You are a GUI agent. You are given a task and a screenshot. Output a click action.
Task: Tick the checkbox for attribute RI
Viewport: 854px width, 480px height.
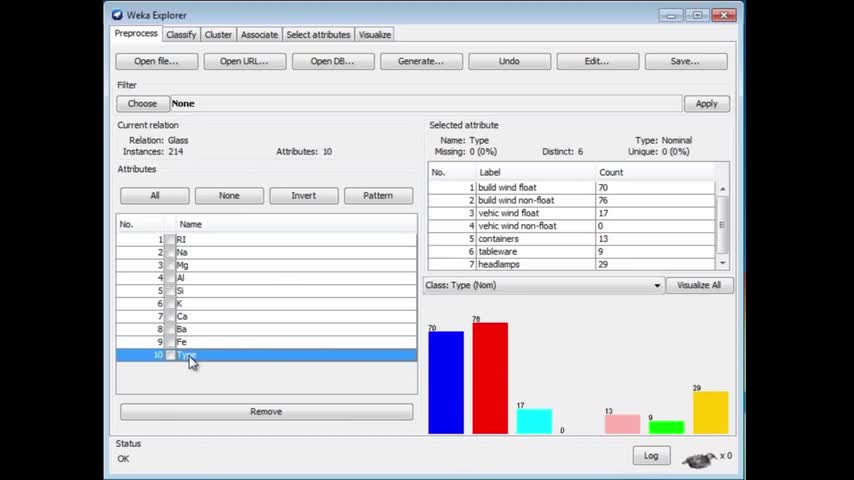(x=170, y=239)
